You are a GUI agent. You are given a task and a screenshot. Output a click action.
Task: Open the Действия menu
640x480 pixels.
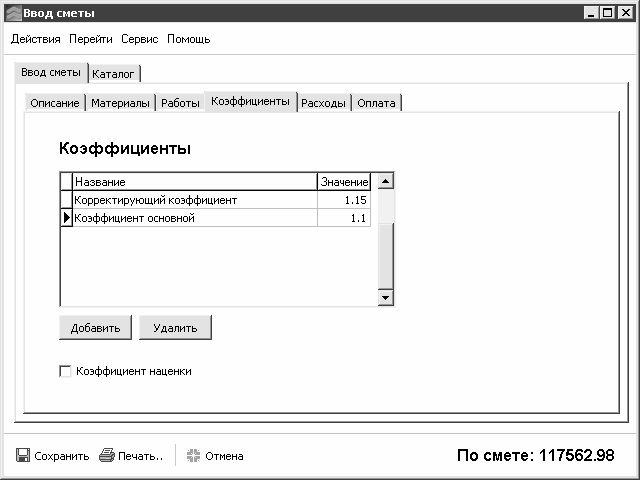[36, 39]
